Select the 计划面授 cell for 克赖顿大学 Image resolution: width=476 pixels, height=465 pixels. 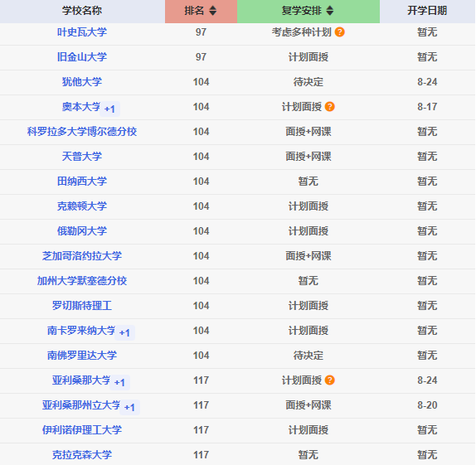point(308,206)
